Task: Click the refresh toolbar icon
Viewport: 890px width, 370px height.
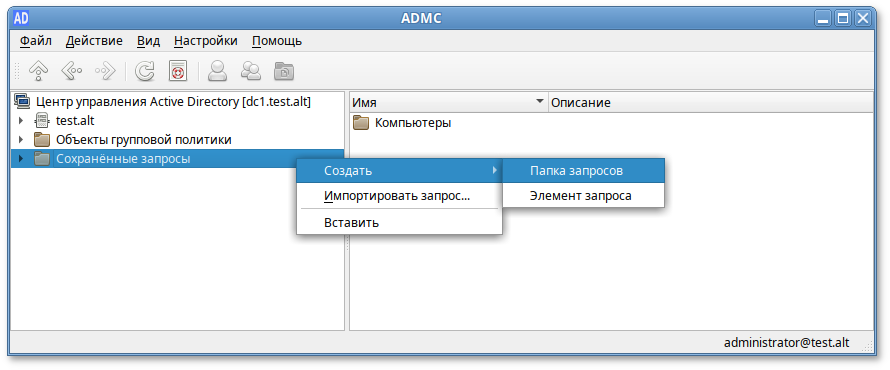Action: 145,70
